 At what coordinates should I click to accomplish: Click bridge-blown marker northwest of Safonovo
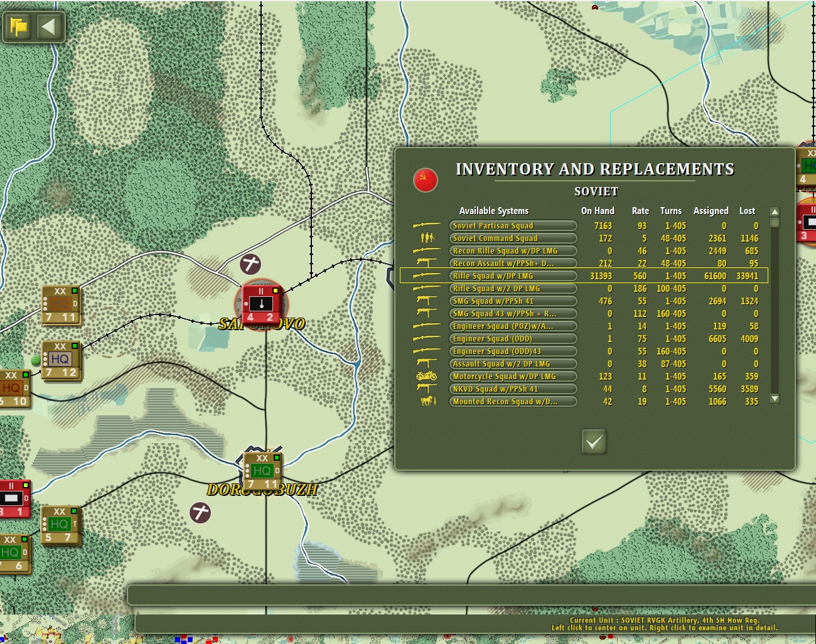coord(250,264)
